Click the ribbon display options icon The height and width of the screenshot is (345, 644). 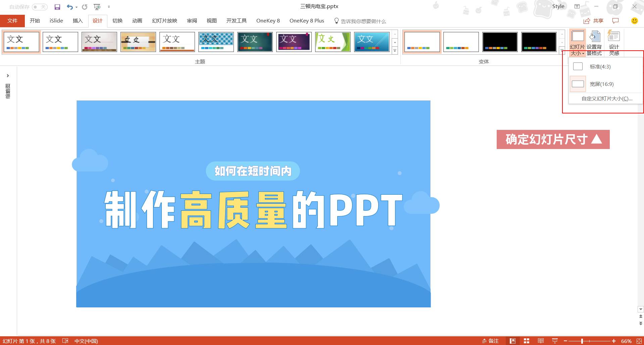577,6
